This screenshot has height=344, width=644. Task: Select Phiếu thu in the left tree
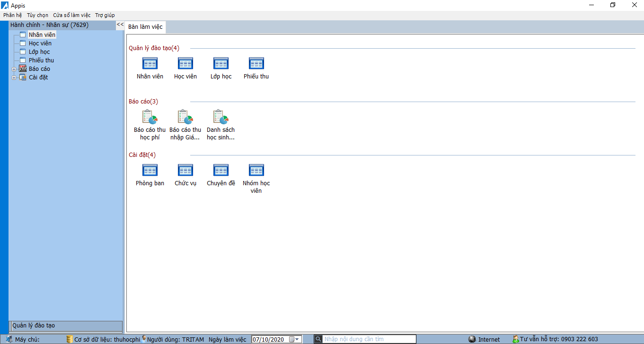tap(42, 60)
